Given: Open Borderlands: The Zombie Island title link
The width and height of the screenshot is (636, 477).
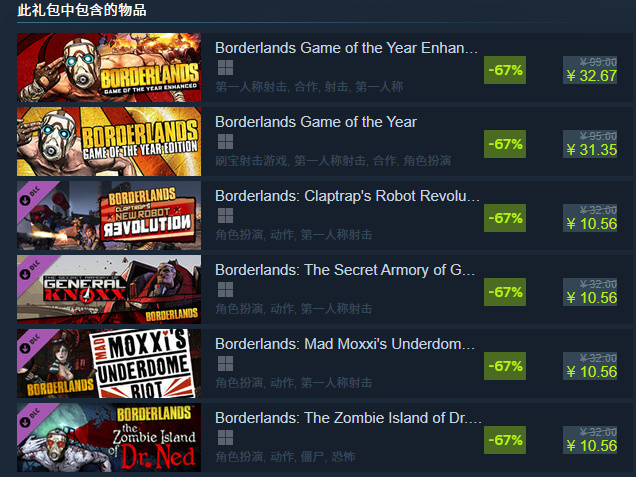Looking at the screenshot, I should coord(348,418).
